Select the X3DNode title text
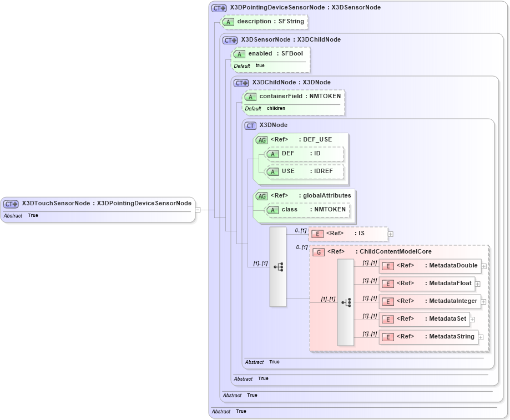This screenshot has height=420, width=510. 274,125
